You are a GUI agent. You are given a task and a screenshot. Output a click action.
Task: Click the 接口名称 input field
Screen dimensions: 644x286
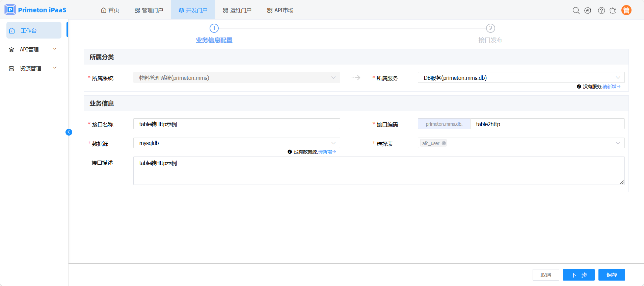click(x=236, y=124)
